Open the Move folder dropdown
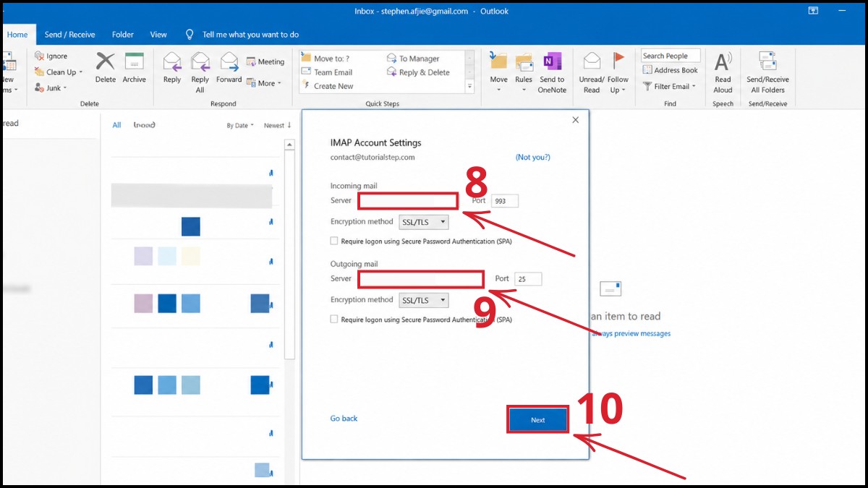 (498, 72)
